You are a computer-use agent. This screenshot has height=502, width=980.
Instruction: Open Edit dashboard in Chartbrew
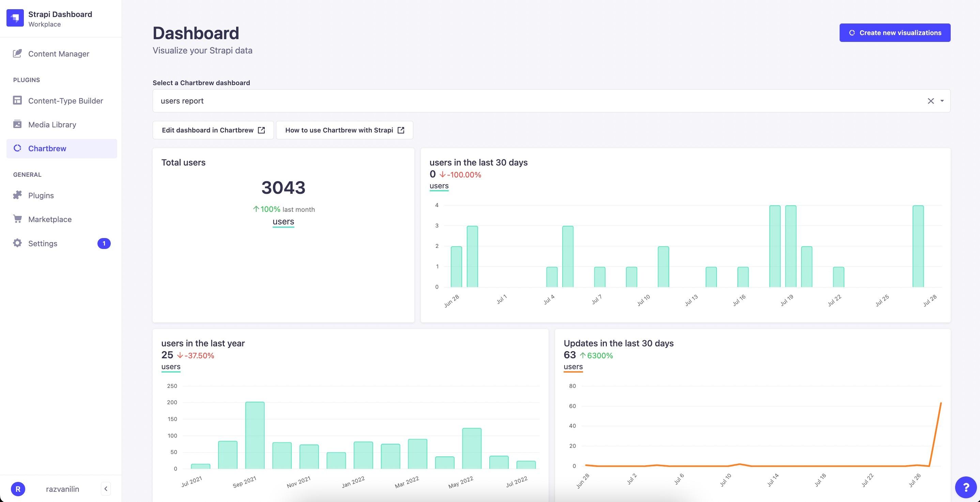213,130
